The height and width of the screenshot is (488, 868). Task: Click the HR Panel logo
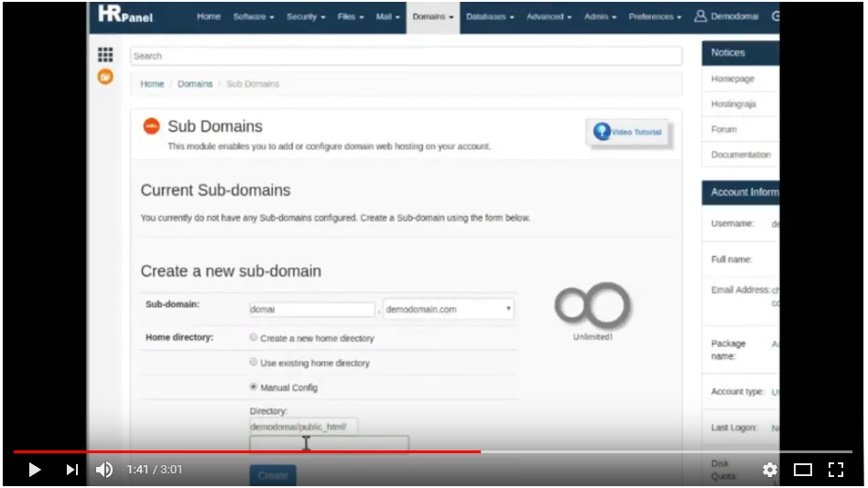click(x=125, y=16)
